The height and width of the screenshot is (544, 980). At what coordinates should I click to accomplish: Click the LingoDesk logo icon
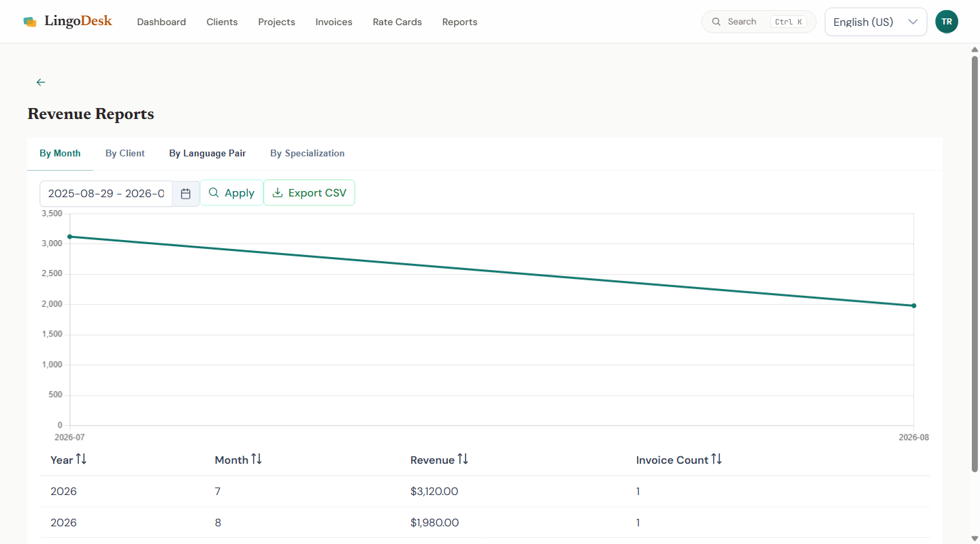coord(30,22)
